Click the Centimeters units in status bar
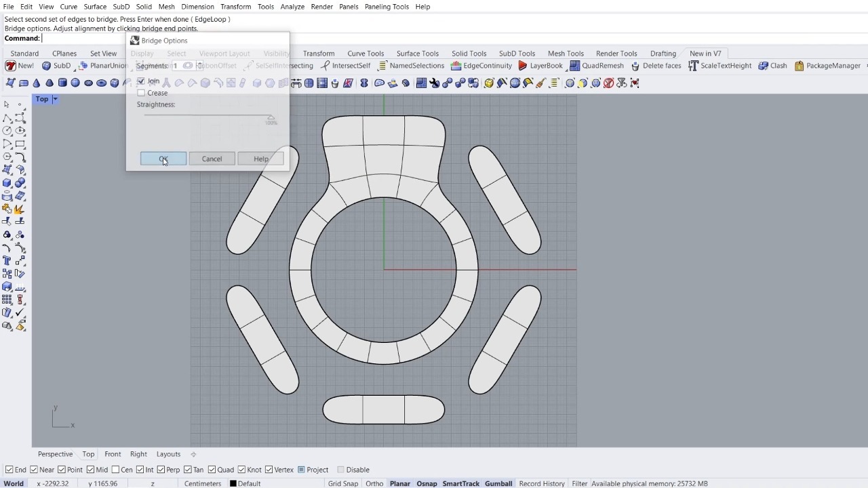This screenshot has height=488, width=868. [203, 483]
